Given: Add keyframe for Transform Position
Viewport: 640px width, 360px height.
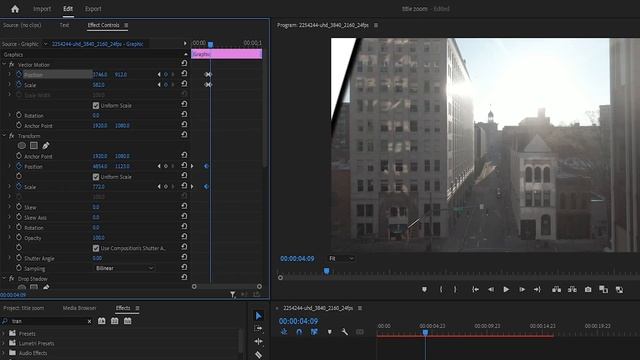Looking at the screenshot, I should tap(166, 166).
